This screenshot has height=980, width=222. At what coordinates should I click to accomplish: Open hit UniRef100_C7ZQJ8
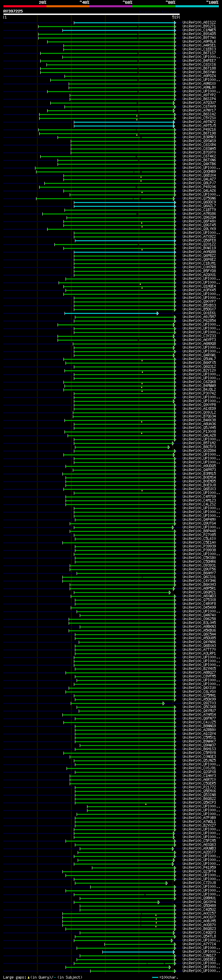[x=199, y=883]
